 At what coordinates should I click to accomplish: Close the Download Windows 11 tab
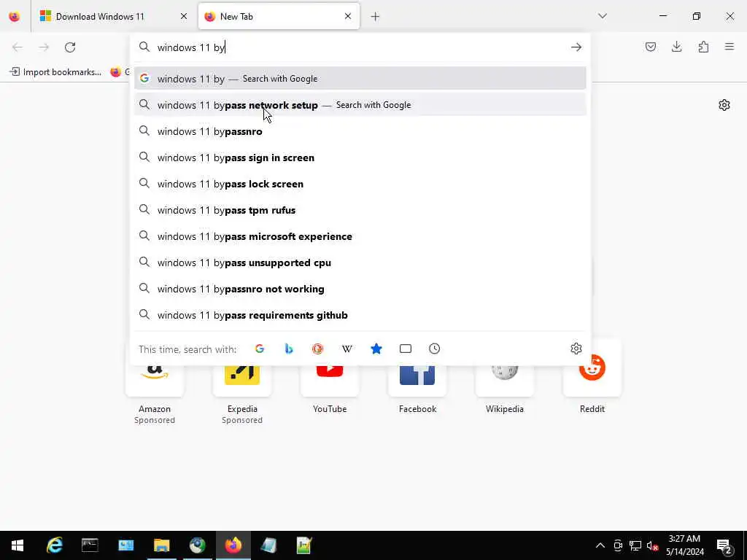tap(184, 16)
